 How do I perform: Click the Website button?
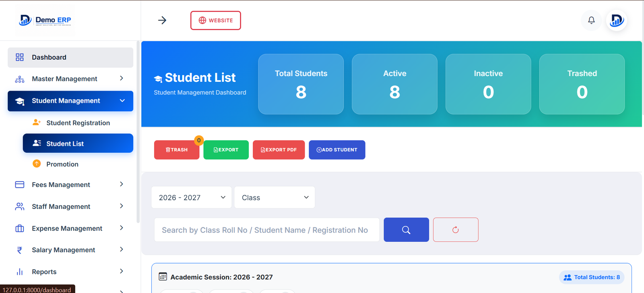(x=216, y=20)
